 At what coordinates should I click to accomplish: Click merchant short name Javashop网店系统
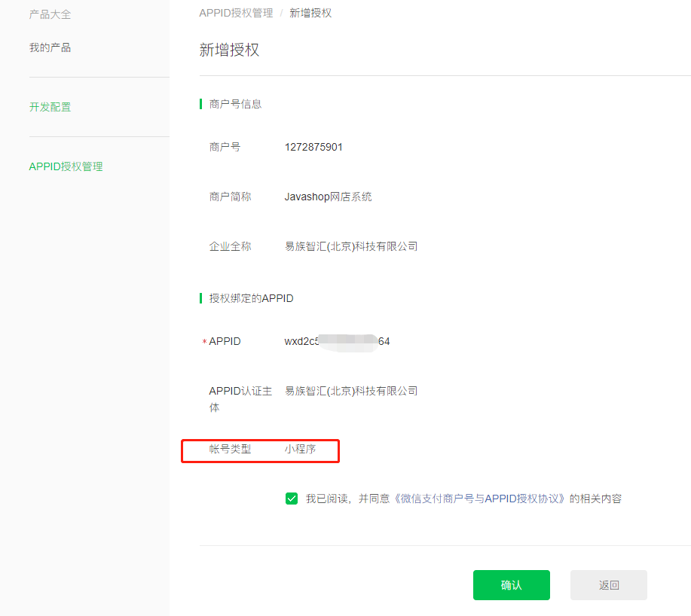pos(328,197)
